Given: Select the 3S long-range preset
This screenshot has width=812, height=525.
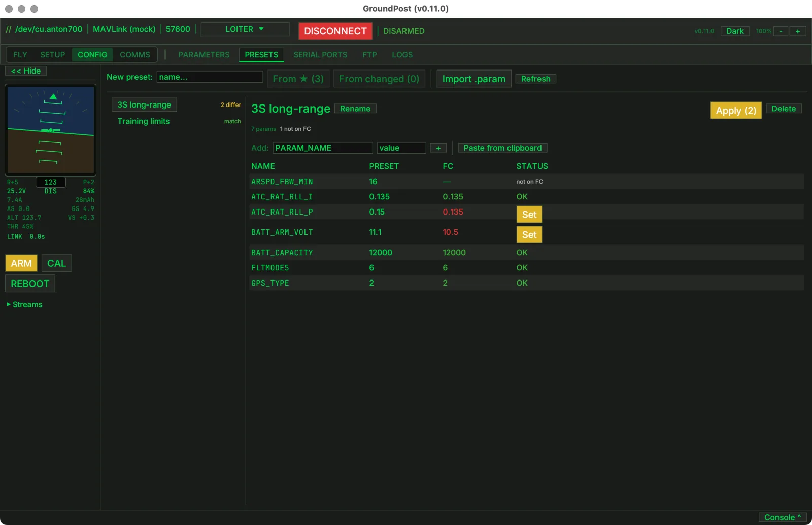Looking at the screenshot, I should 144,105.
